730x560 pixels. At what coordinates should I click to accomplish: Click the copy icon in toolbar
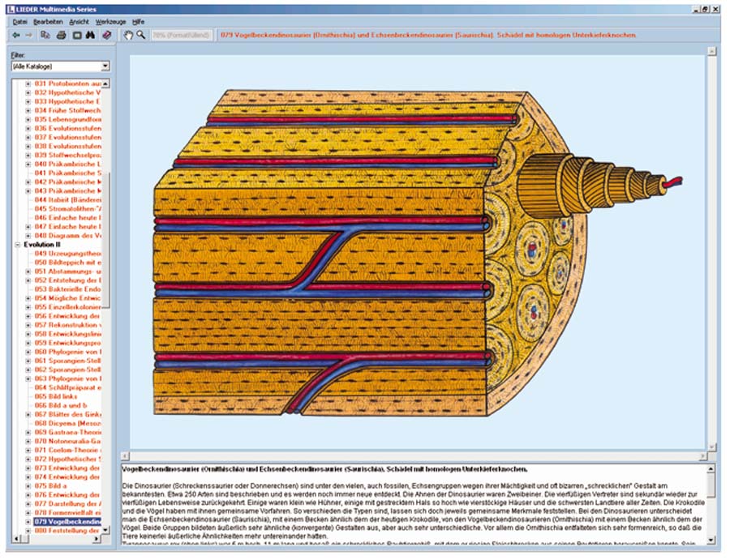tap(46, 36)
